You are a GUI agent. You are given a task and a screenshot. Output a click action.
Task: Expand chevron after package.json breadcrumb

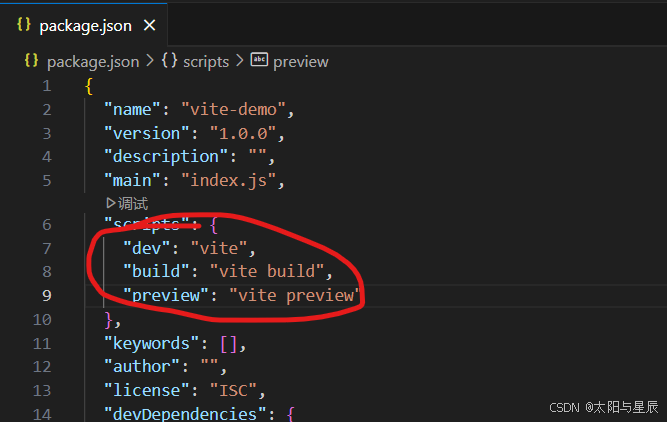pyautogui.click(x=150, y=61)
